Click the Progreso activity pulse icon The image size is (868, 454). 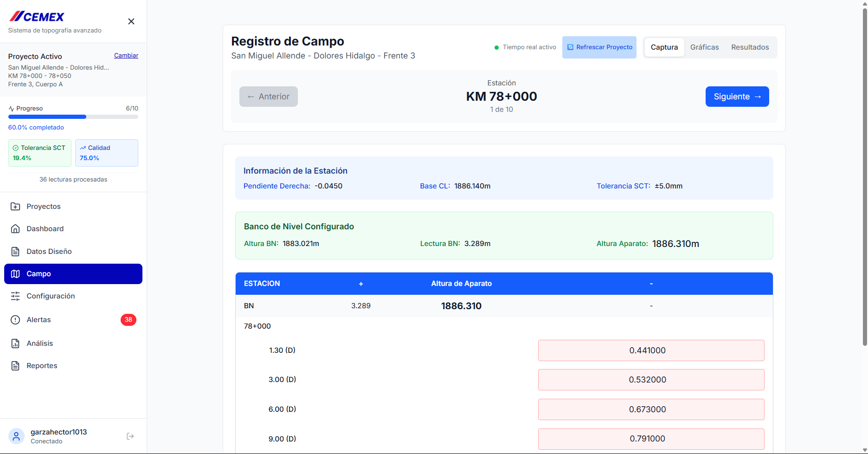click(11, 109)
